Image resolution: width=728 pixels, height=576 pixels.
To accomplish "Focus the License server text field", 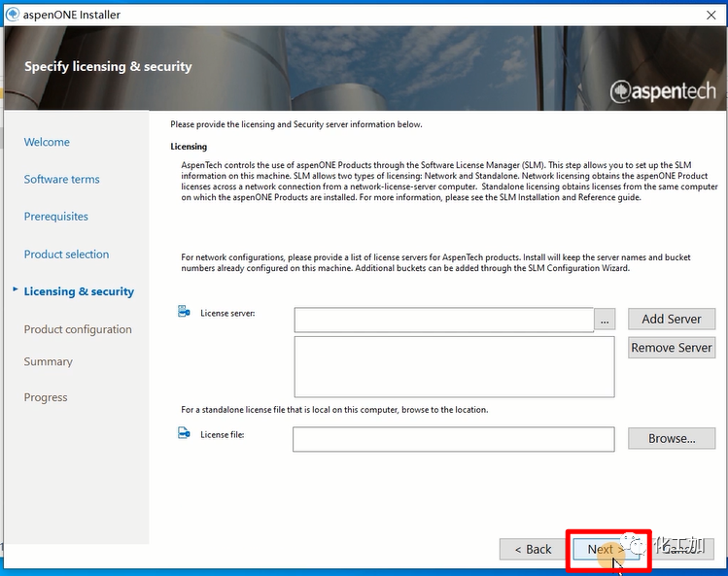I will tap(443, 320).
